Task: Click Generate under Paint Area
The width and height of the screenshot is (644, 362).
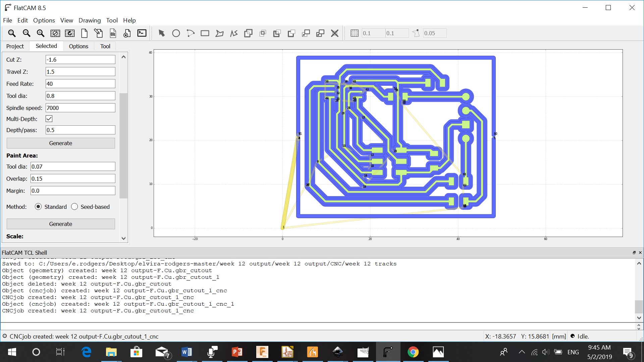Action: 61,224
